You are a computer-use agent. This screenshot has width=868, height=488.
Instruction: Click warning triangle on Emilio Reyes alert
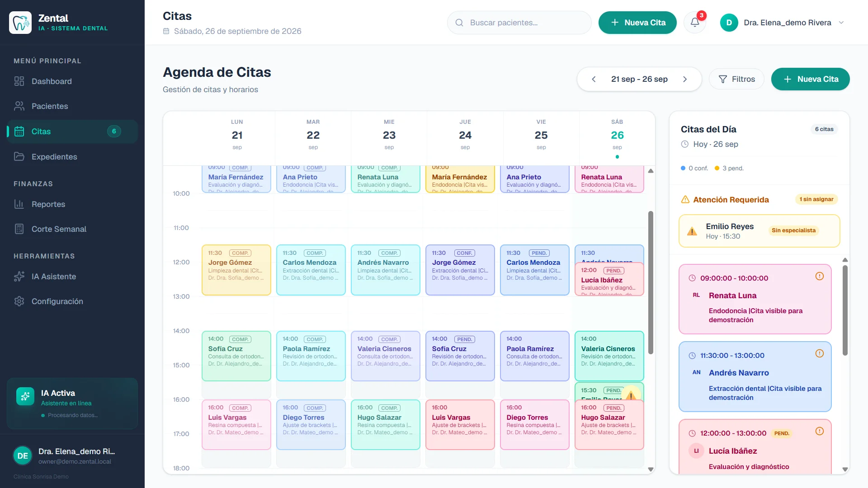pos(692,231)
